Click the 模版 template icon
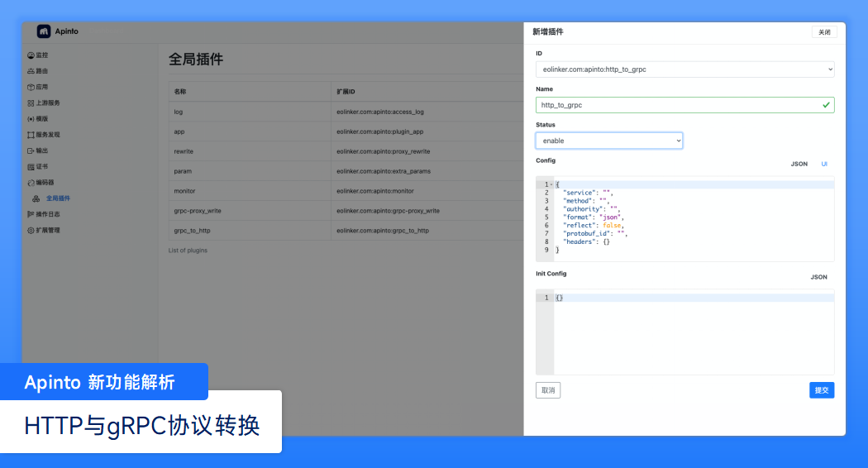Image resolution: width=868 pixels, height=468 pixels. 31,119
